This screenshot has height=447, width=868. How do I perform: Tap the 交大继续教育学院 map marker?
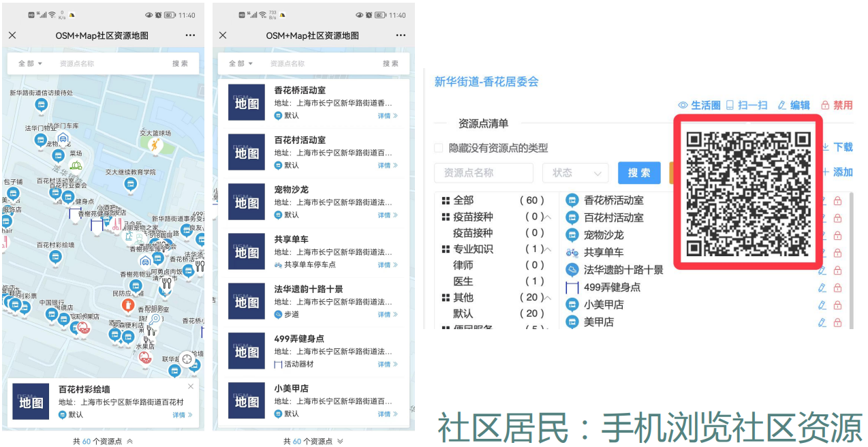click(130, 183)
